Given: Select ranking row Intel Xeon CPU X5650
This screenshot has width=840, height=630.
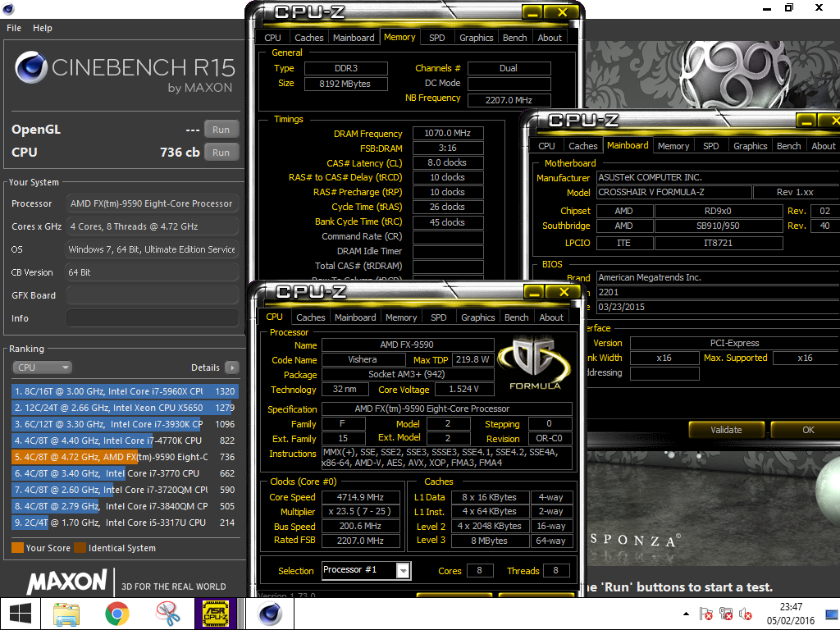Looking at the screenshot, I should [125, 408].
